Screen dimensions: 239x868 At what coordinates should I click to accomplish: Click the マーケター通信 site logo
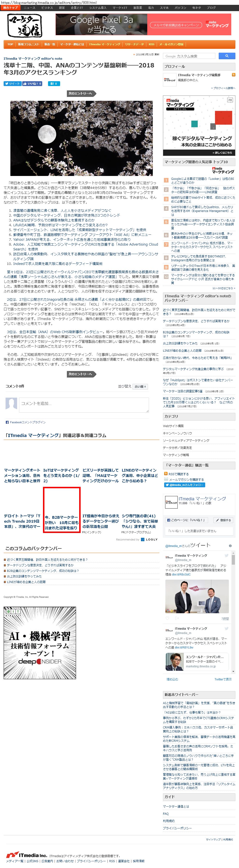pos(25,26)
